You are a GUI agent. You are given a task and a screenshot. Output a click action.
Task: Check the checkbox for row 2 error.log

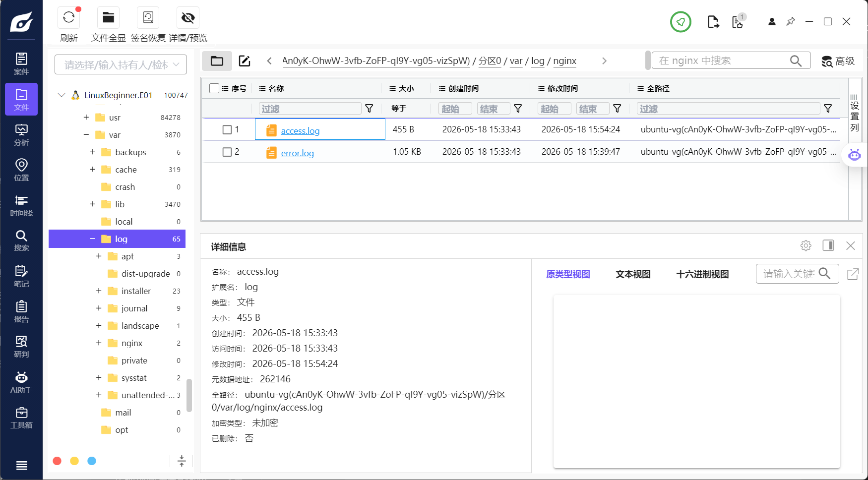point(227,152)
